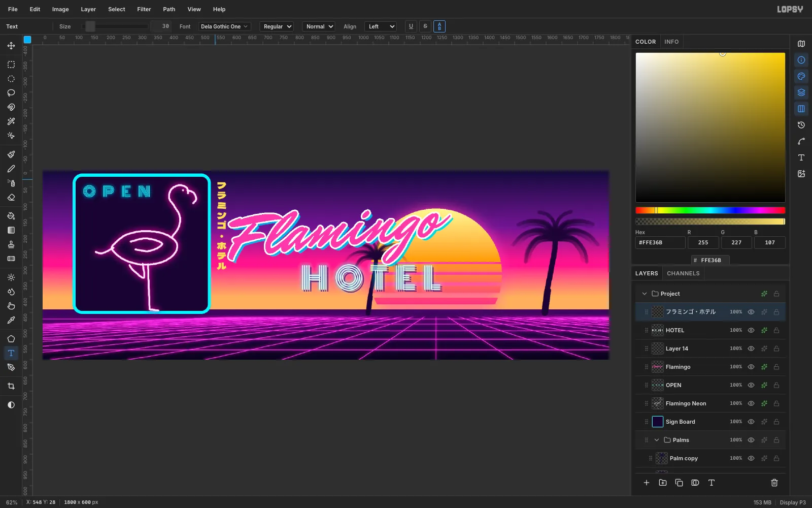
Task: Switch to the Info tab
Action: tap(671, 42)
